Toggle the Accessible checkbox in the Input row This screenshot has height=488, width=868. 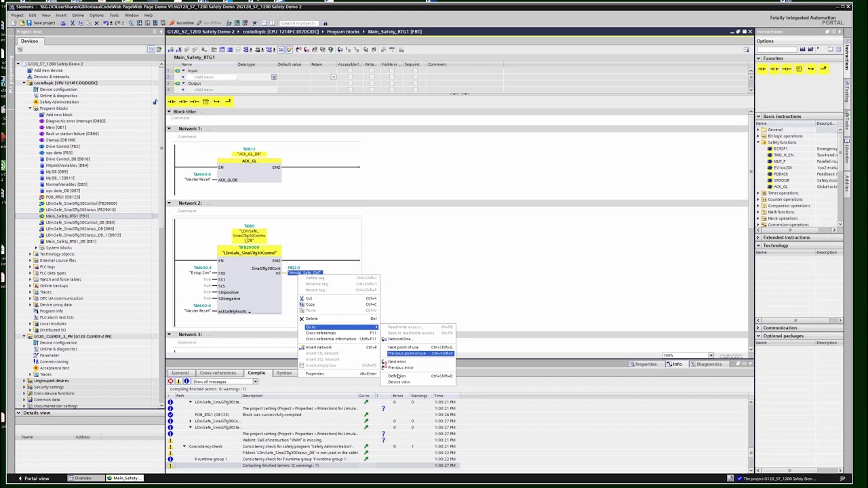[350, 70]
